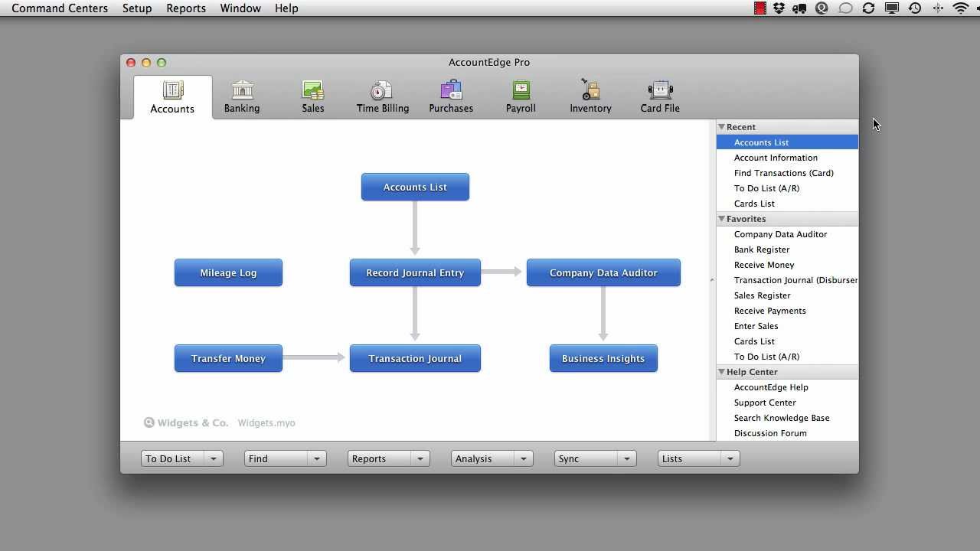This screenshot has width=980, height=551.
Task: Open the Transaction Journal button
Action: (x=415, y=358)
